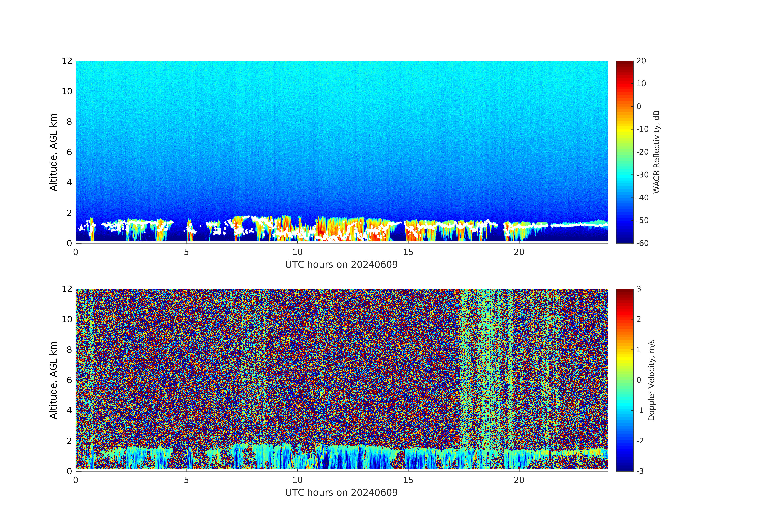
Task: Click x-axis tick 5 under the reflectivity plot
Action: [186, 252]
